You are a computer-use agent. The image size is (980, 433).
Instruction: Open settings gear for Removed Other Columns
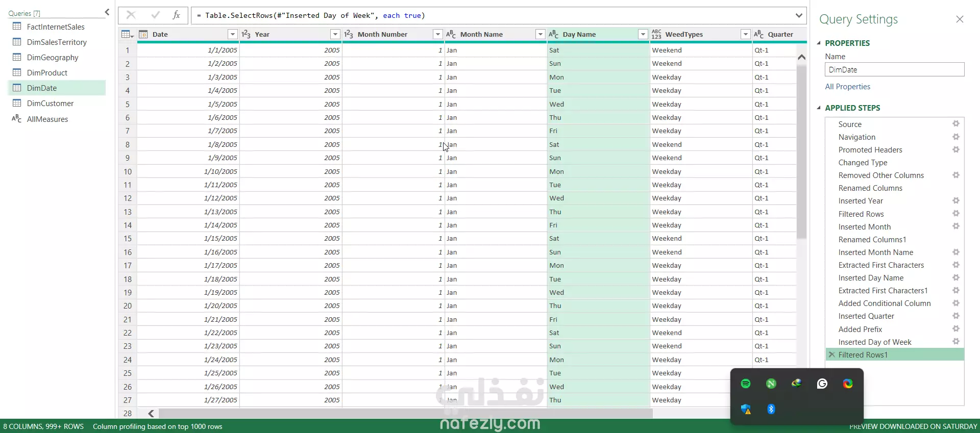pos(956,175)
